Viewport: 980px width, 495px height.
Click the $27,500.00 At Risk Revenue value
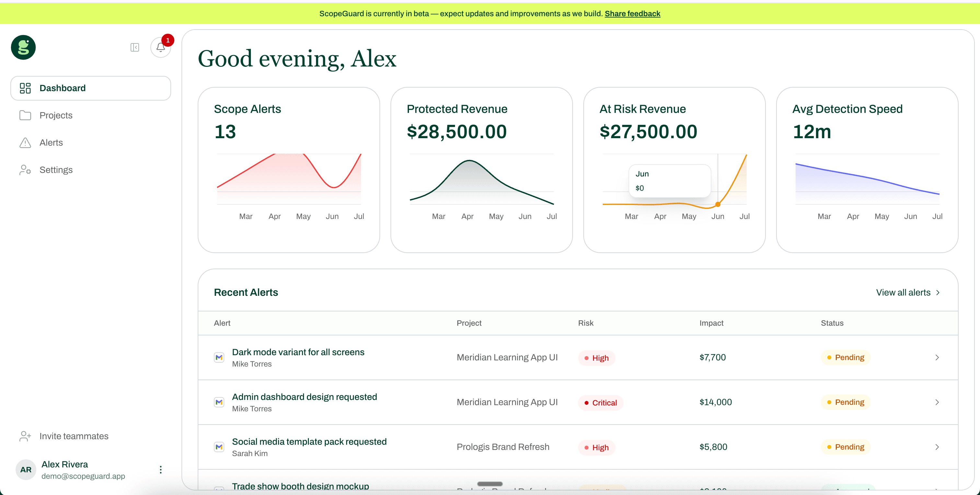click(648, 132)
